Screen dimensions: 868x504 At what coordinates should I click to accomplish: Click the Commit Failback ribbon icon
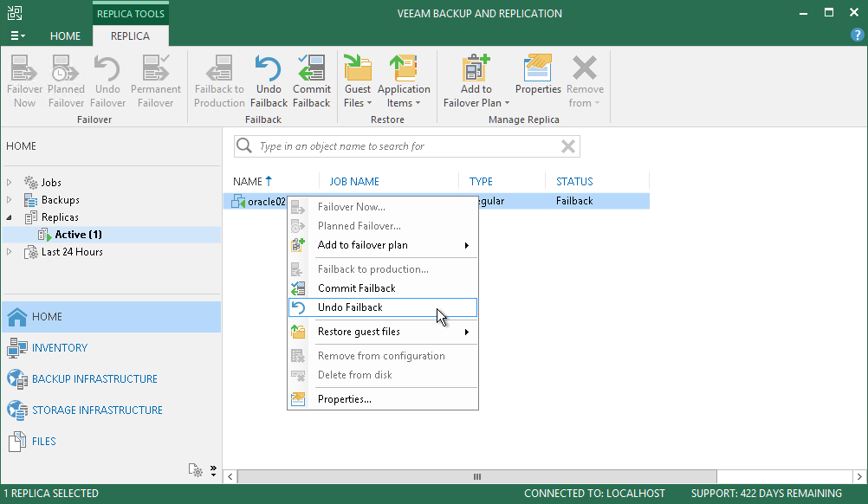(x=312, y=81)
